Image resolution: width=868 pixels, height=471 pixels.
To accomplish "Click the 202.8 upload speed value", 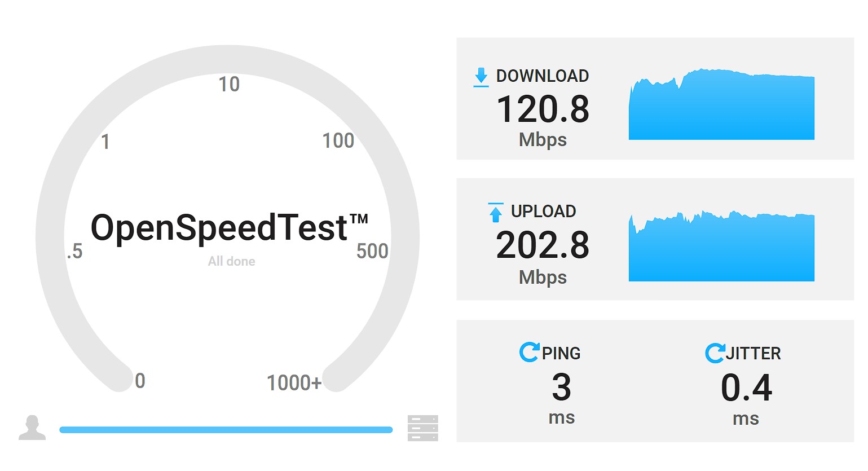I will coord(543,245).
